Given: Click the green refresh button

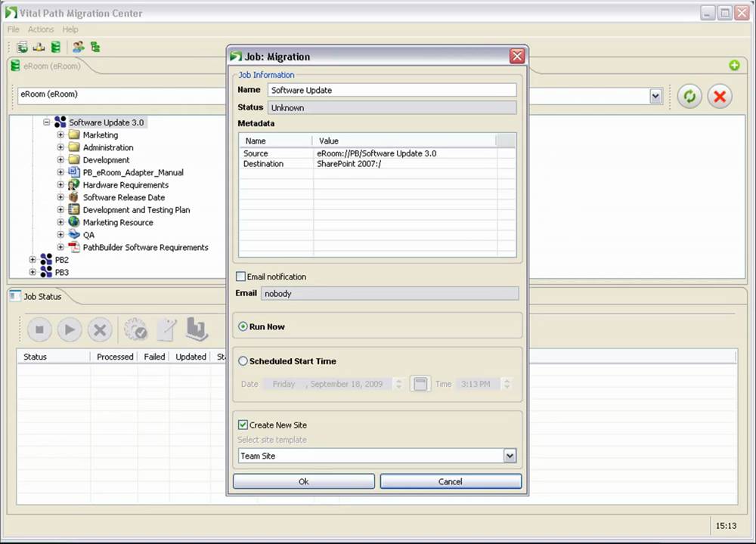Looking at the screenshot, I should click(689, 97).
